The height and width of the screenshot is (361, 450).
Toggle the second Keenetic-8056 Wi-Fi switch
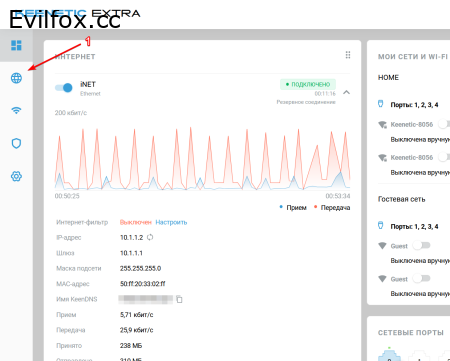(x=444, y=157)
